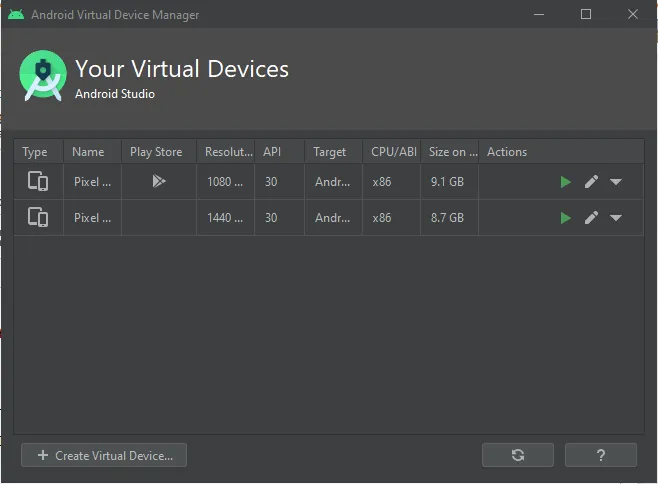Sort devices by the Name column header
The image size is (658, 484).
pyautogui.click(x=88, y=152)
